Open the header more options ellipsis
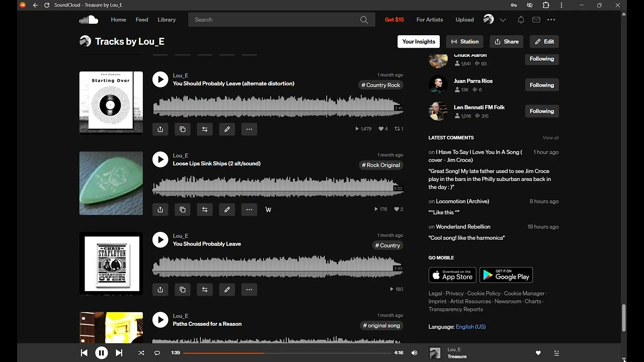 [551, 20]
